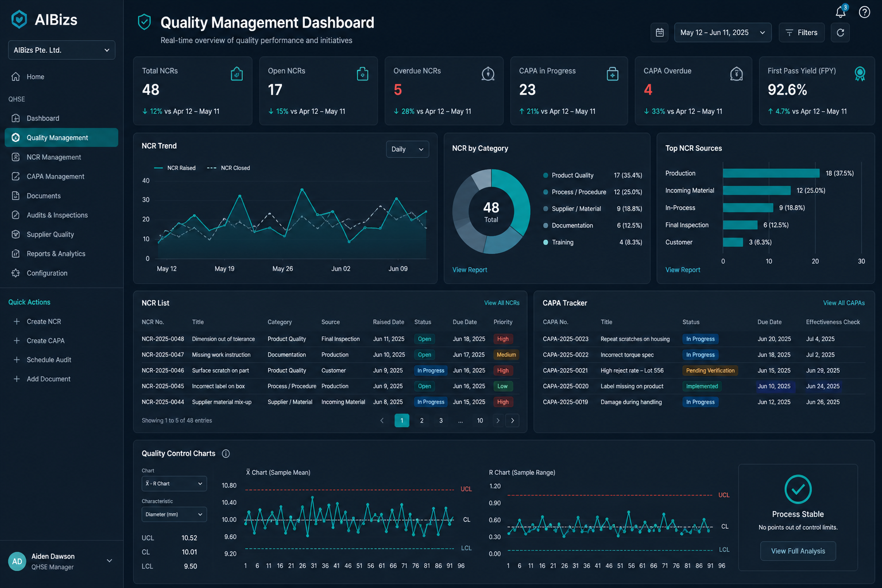Viewport: 882px width, 588px height.
Task: Open CAPA-2025-0021 in CAPA Tracker
Action: pos(703,371)
